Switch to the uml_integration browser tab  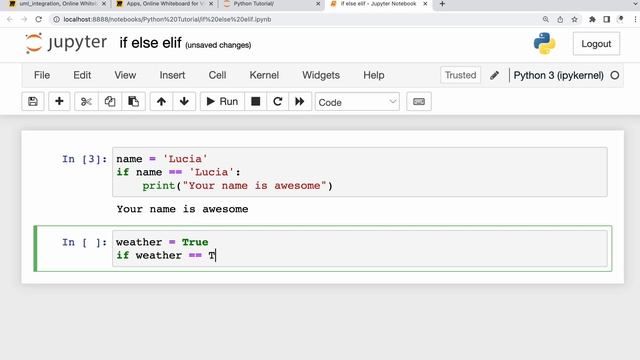coord(57,4)
